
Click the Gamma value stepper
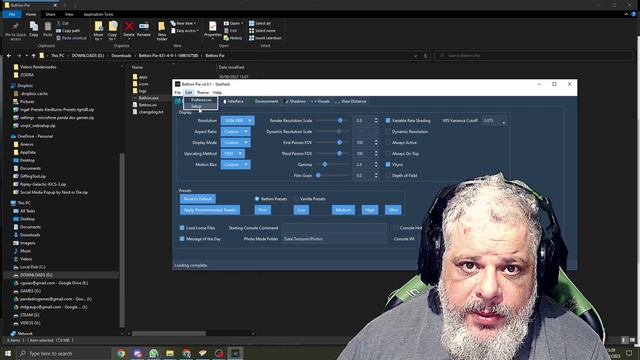[376, 164]
